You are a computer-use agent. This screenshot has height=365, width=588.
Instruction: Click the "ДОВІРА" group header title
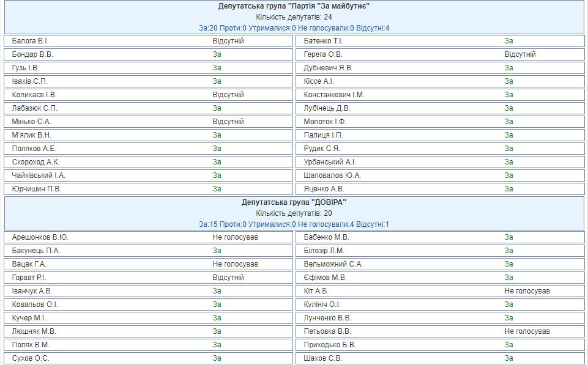pos(294,202)
